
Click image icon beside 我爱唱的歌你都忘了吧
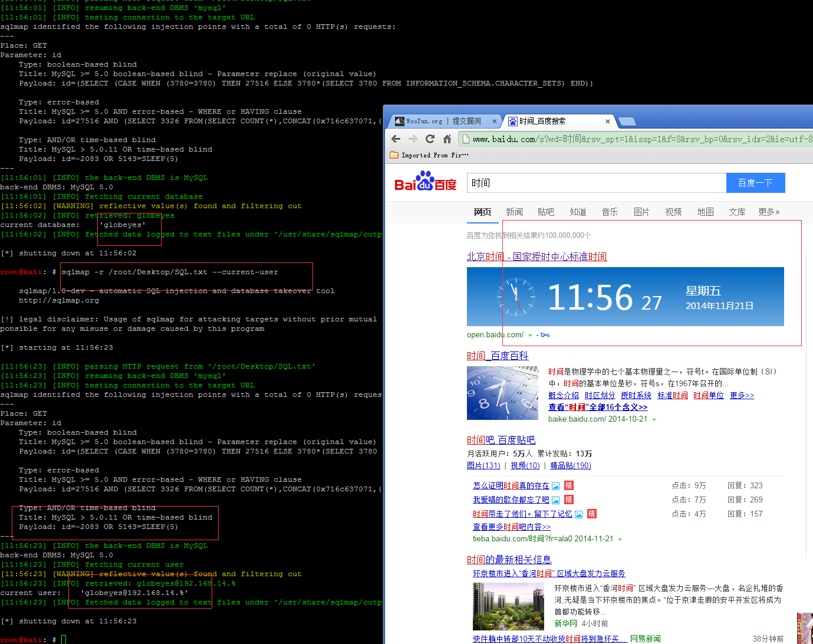coord(555,500)
